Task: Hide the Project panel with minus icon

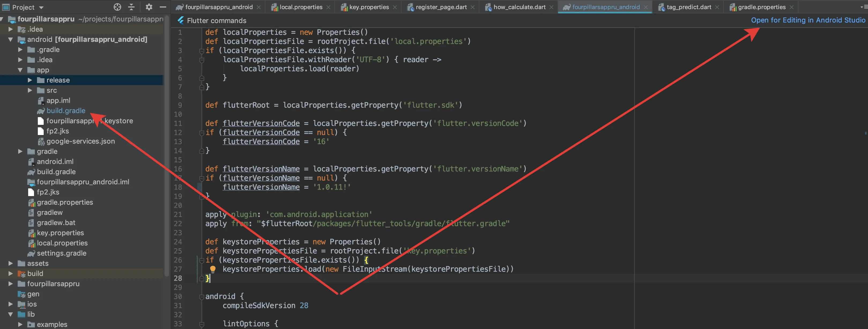Action: point(163,7)
